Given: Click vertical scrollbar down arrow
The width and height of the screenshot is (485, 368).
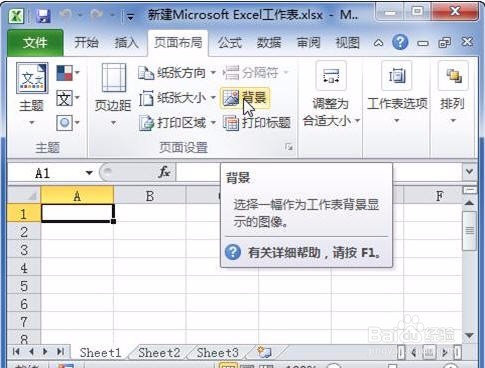Looking at the screenshot, I should click(469, 335).
